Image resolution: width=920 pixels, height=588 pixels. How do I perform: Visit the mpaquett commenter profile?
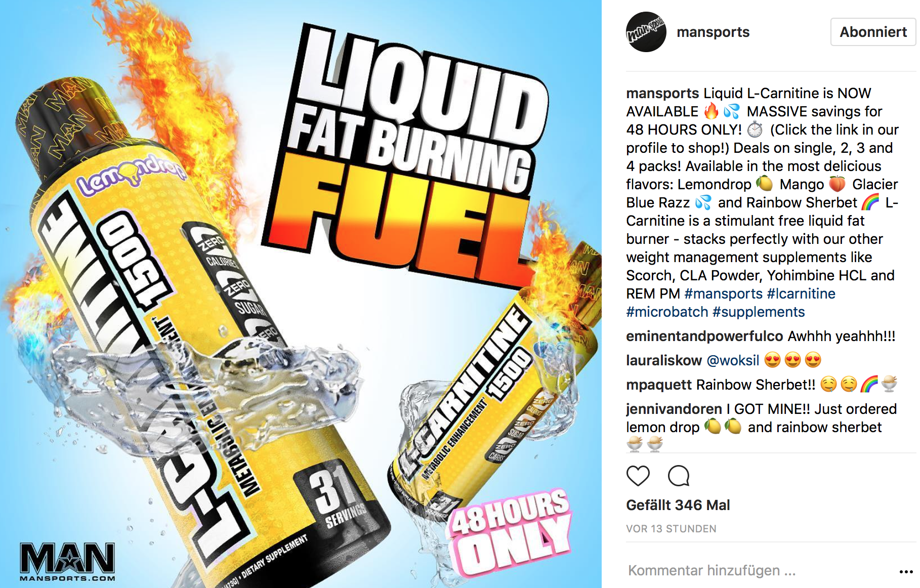659,385
